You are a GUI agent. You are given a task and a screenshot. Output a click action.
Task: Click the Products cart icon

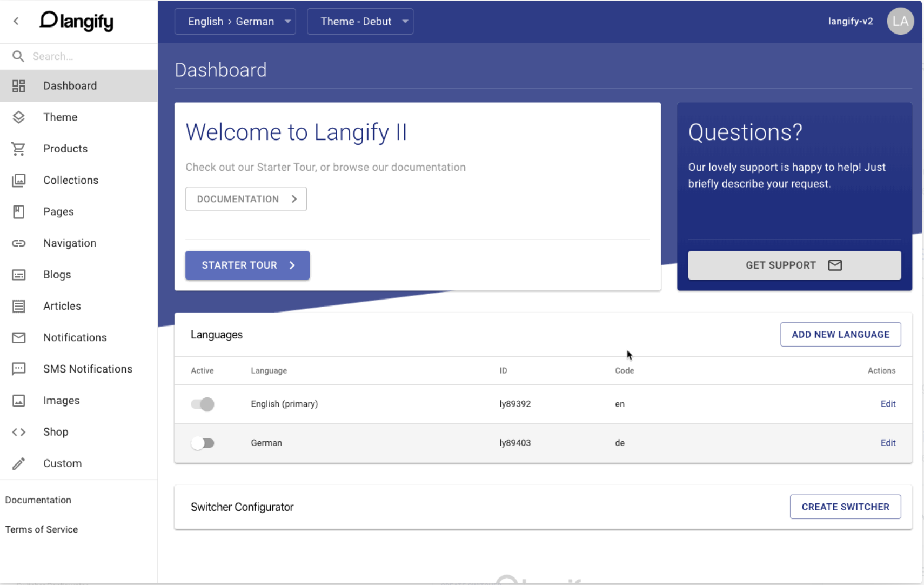click(x=19, y=149)
